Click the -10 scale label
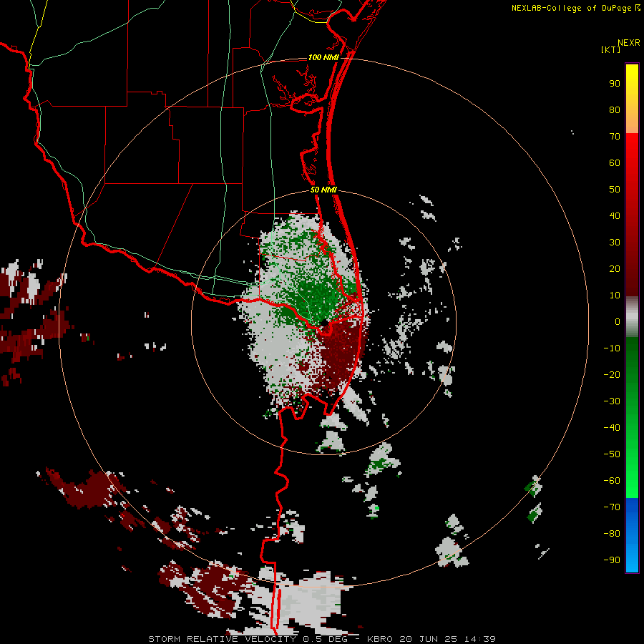 pos(612,348)
